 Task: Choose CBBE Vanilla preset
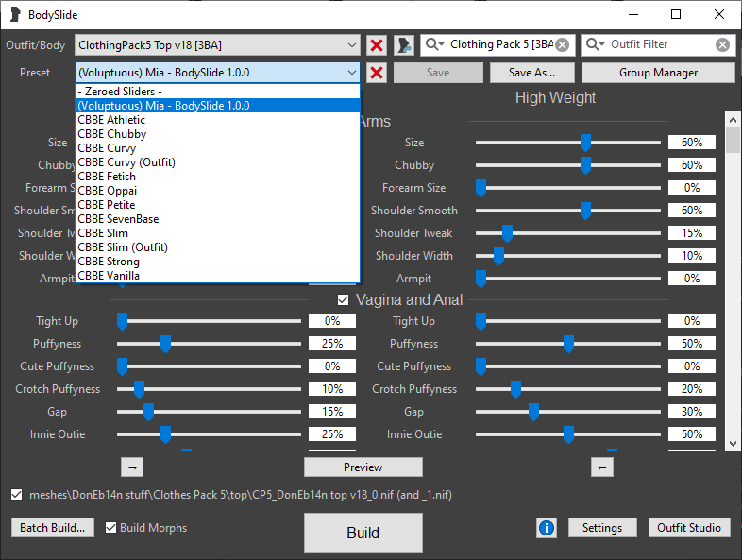click(218, 276)
